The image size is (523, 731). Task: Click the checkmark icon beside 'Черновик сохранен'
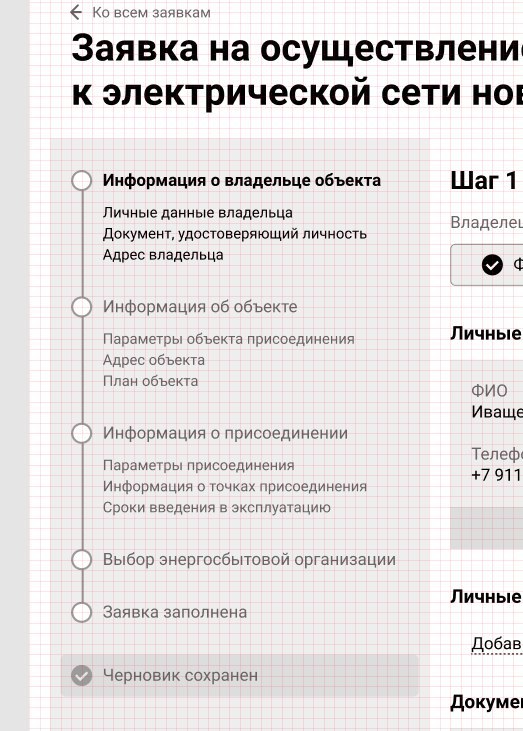[x=82, y=676]
